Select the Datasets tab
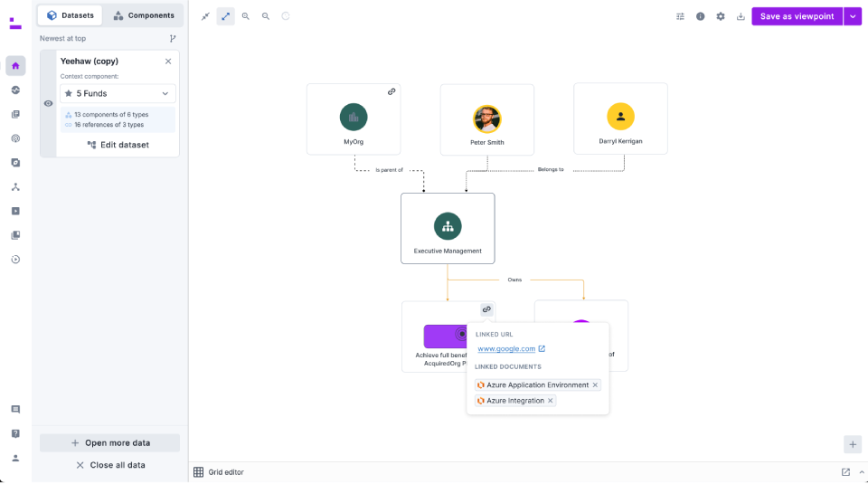Image resolution: width=868 pixels, height=484 pixels. (x=71, y=15)
